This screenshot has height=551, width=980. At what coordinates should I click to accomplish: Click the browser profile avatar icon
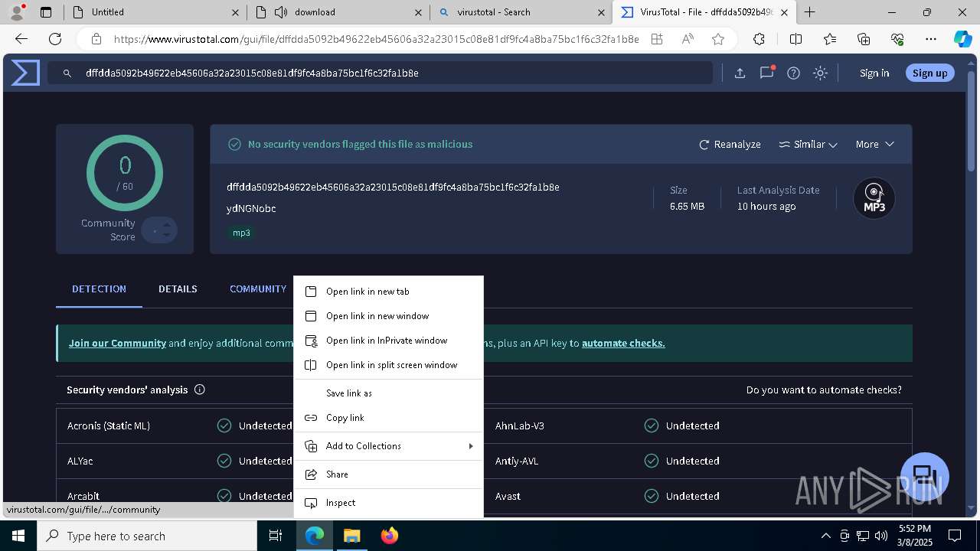point(17,11)
